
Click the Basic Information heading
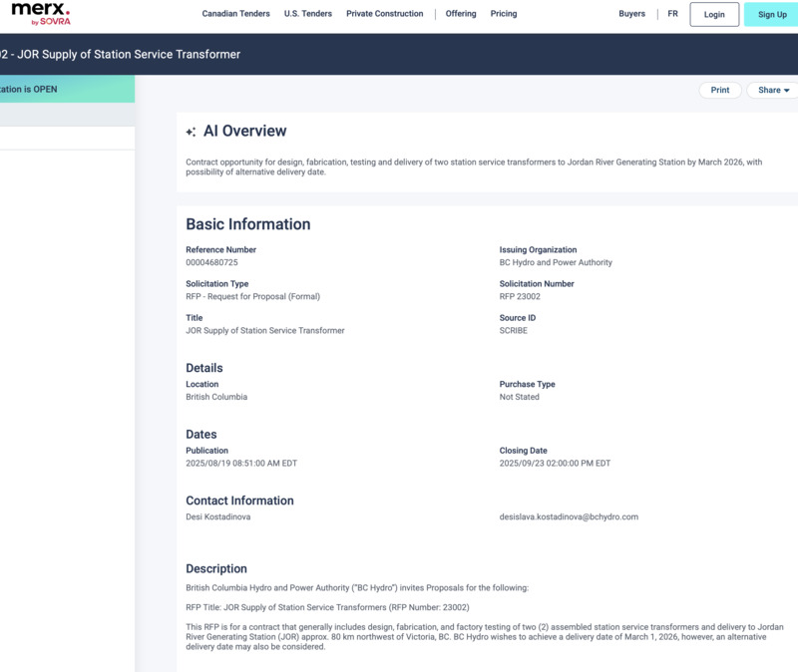247,224
